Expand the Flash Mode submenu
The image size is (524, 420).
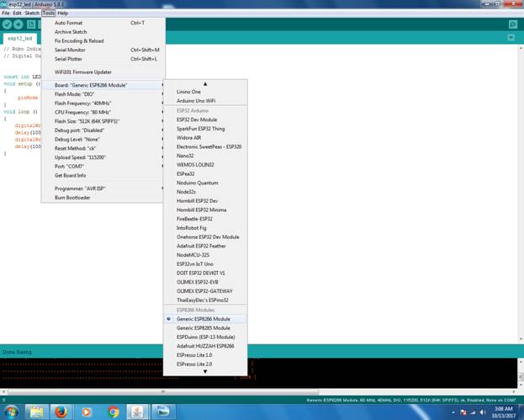pyautogui.click(x=103, y=94)
